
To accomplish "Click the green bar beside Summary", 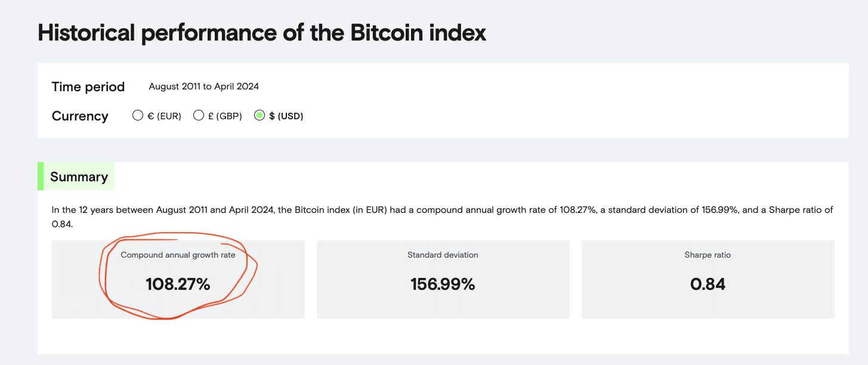I will click(x=41, y=177).
